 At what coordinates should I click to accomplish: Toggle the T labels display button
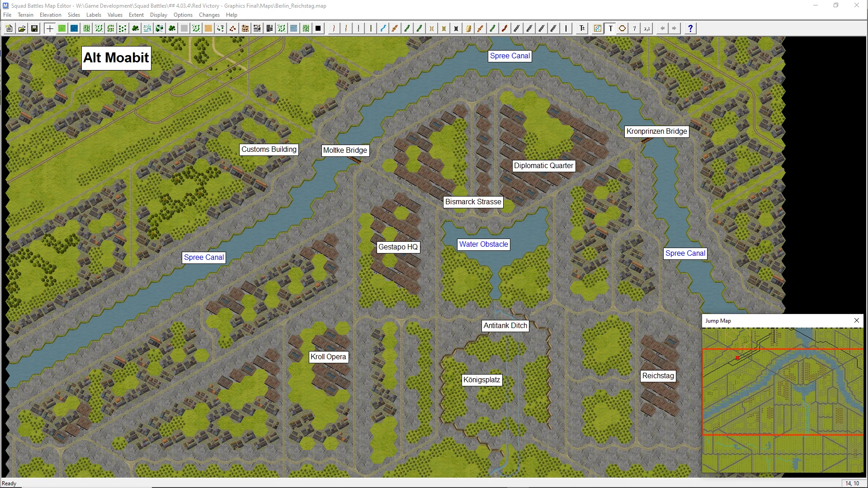coord(610,28)
